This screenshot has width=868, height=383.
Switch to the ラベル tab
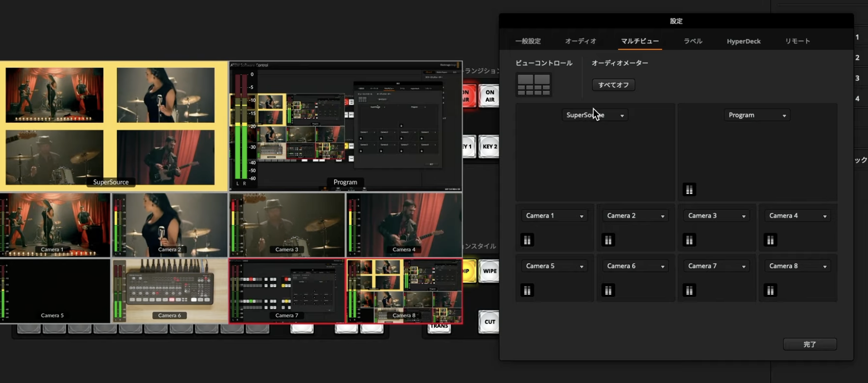[x=693, y=41]
